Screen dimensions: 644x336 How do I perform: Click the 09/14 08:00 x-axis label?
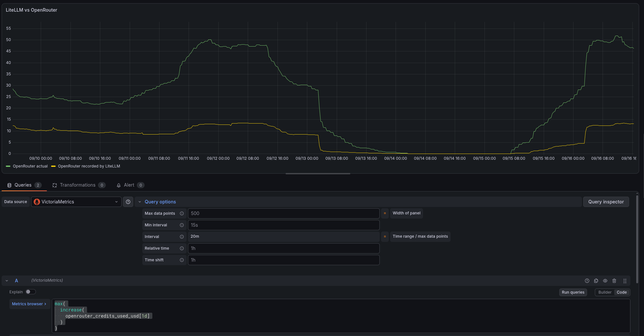click(x=425, y=158)
